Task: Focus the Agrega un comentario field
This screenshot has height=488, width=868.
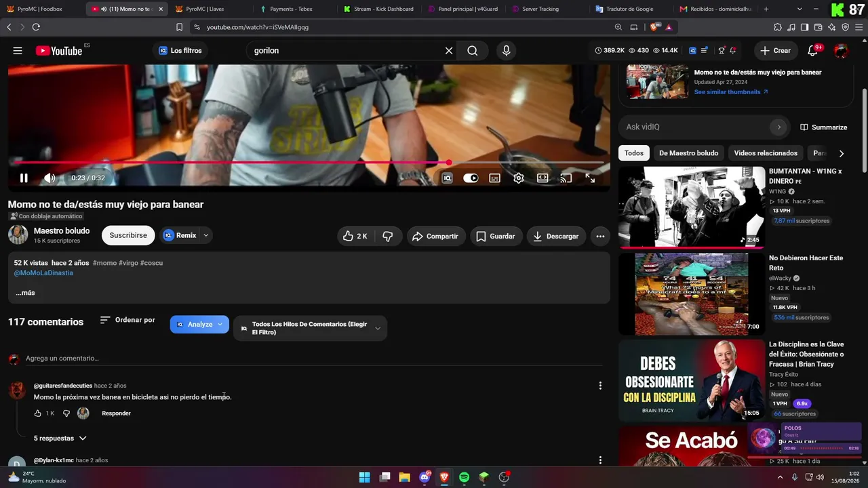Action: coord(315,359)
